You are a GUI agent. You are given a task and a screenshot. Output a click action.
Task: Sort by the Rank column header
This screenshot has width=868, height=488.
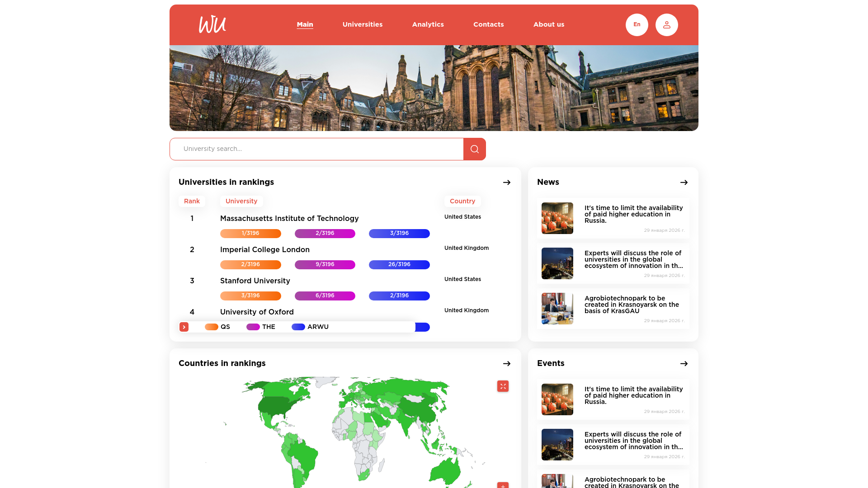click(192, 201)
